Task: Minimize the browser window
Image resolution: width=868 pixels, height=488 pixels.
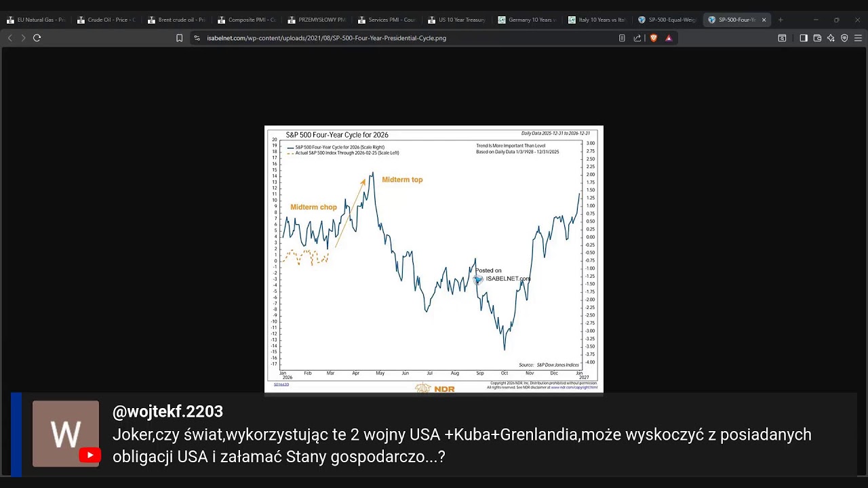Action: (816, 20)
